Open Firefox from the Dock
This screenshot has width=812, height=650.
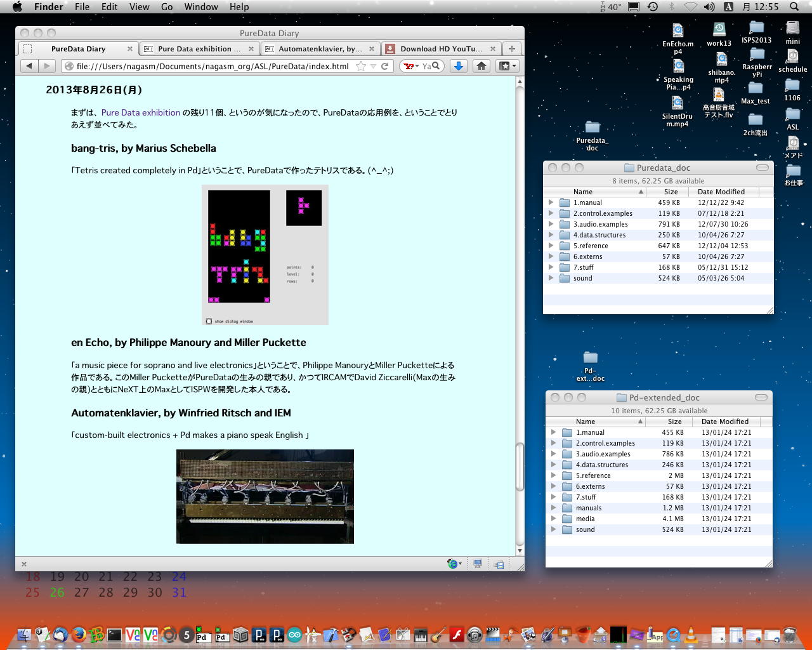[79, 634]
